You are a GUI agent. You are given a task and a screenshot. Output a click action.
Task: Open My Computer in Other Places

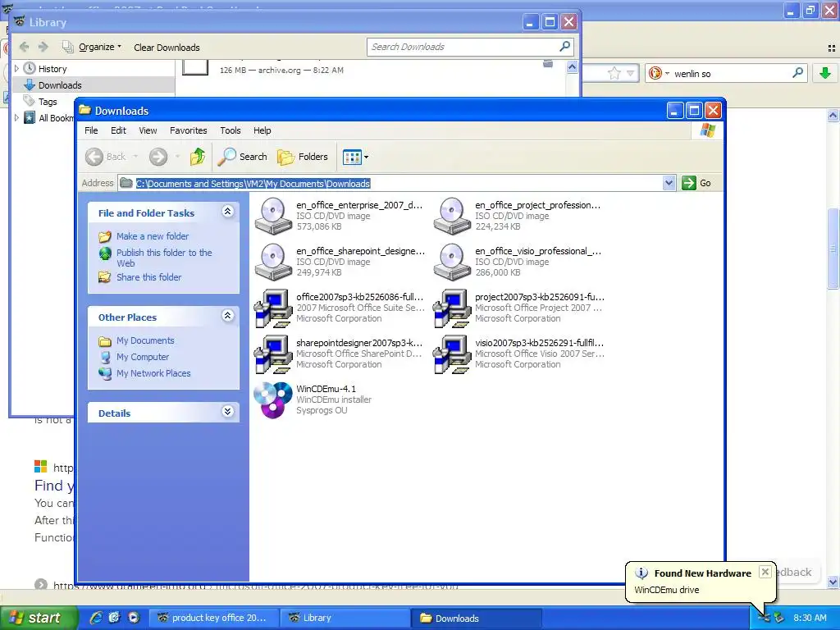(143, 357)
